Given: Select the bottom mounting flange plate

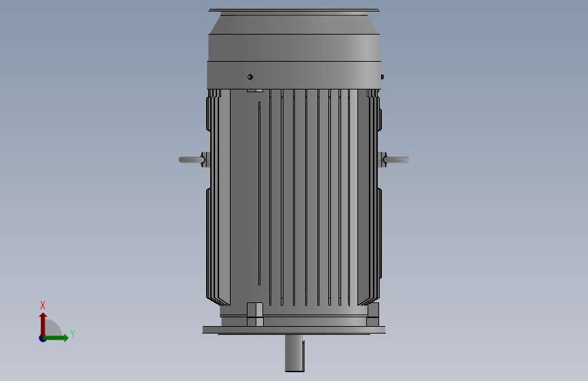Looking at the screenshot, I should 294,330.
